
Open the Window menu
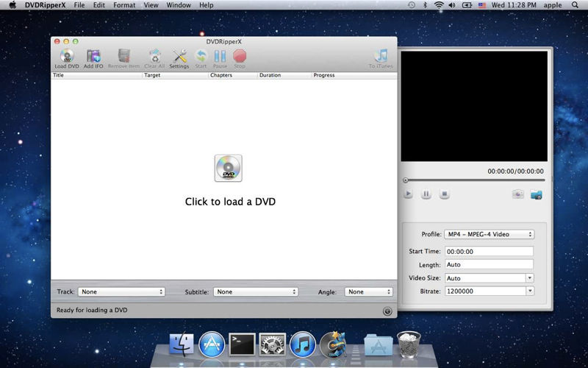click(x=179, y=5)
